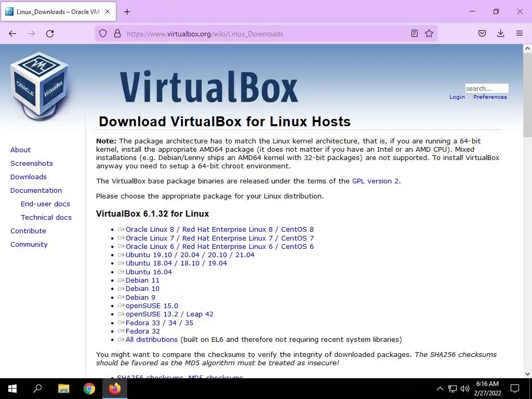Download the Debian 9 package
The height and width of the screenshot is (399, 532).
(140, 298)
